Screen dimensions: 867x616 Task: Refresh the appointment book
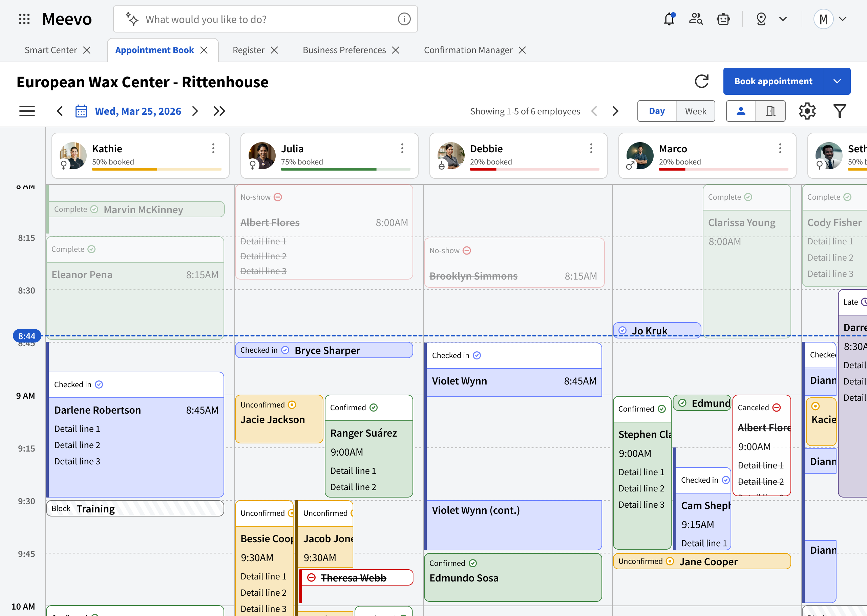tap(702, 81)
